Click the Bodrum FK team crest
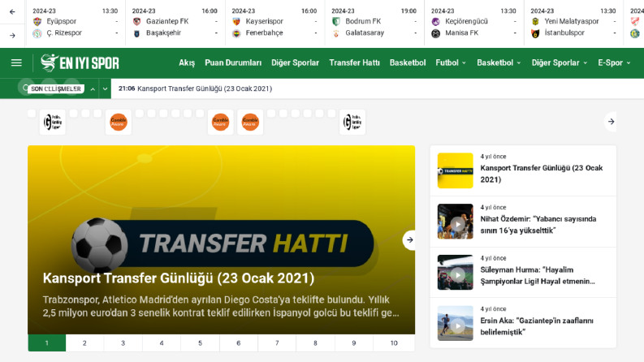The height and width of the screenshot is (362, 644). click(x=336, y=21)
